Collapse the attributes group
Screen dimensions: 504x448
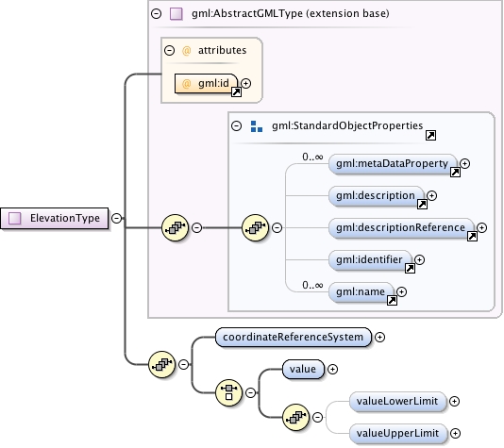[169, 50]
